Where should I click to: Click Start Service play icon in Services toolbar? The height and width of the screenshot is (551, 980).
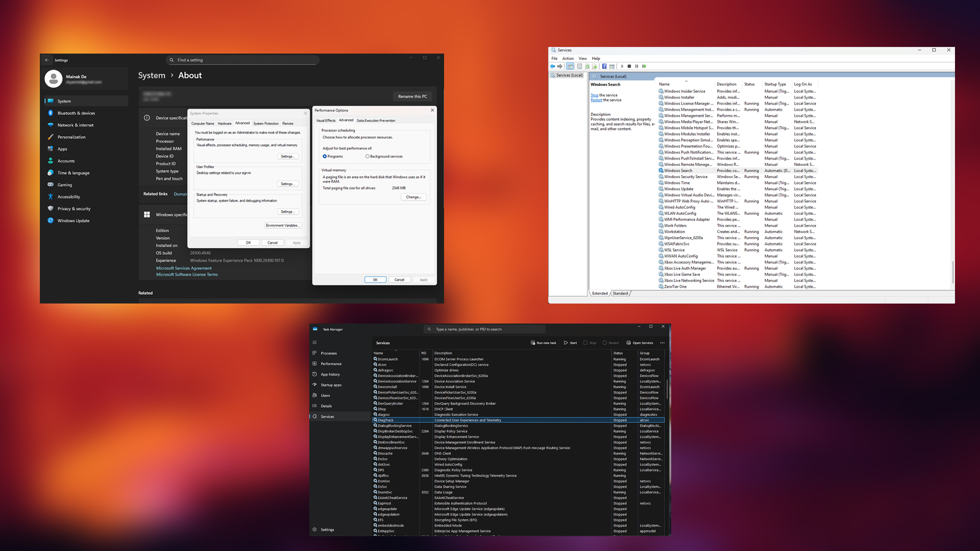pos(622,66)
